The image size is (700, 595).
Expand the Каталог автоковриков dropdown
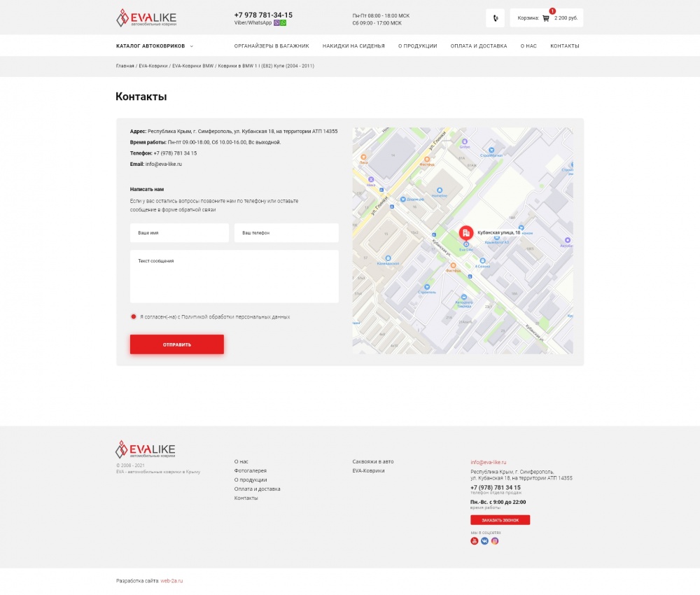tap(154, 46)
